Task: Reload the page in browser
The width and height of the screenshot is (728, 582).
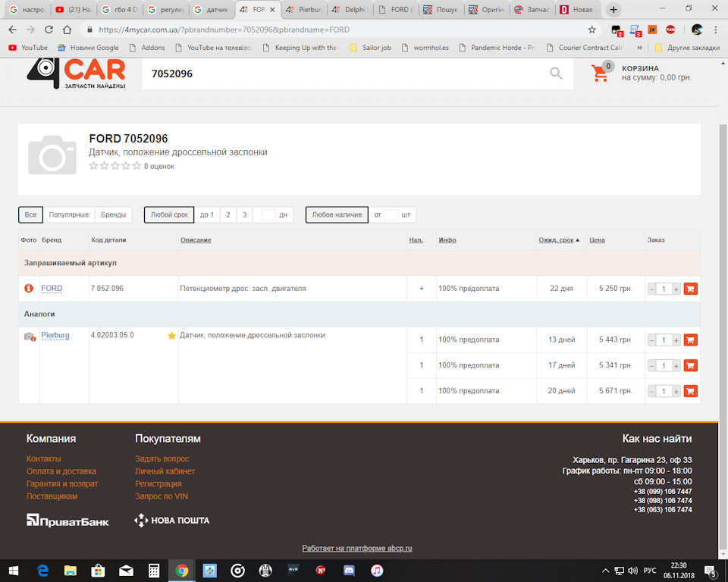Action: [49, 30]
